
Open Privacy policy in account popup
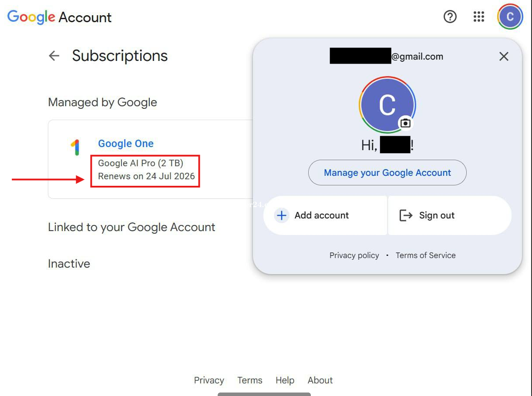[x=354, y=255]
